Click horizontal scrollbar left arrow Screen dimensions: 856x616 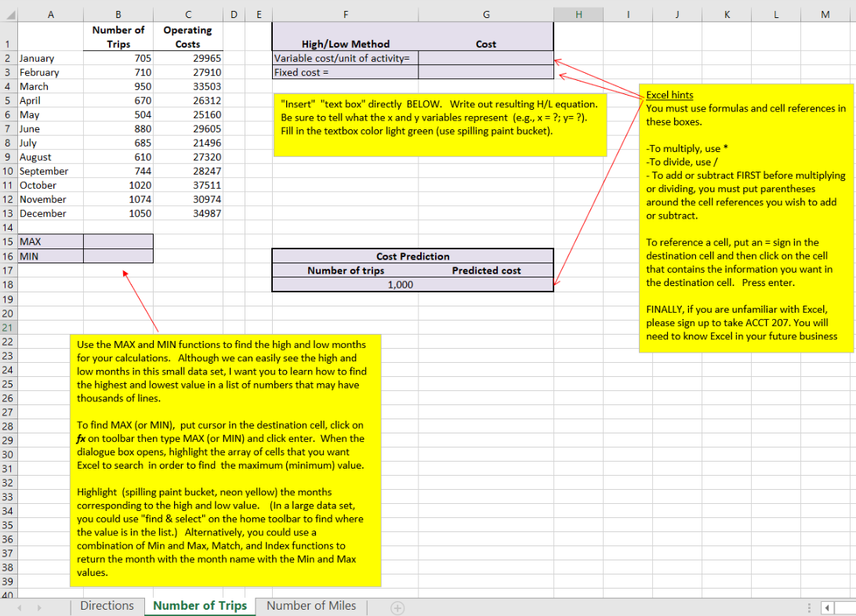[x=827, y=607]
